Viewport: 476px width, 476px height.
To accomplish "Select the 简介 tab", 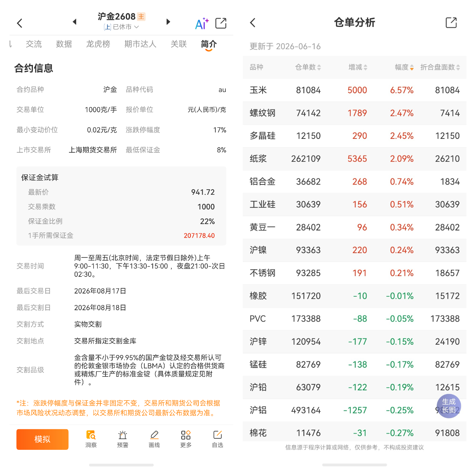I will point(209,44).
